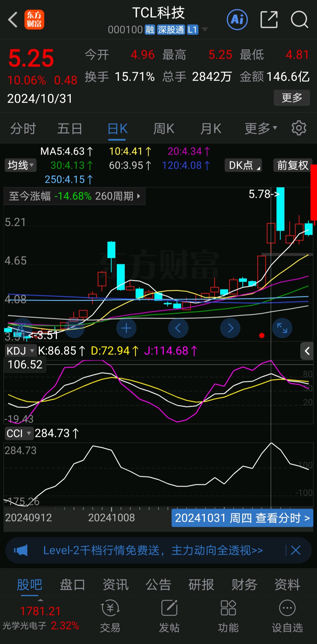317x644 pixels.
Task: Open 交易 trading icon
Action: [x=110, y=616]
